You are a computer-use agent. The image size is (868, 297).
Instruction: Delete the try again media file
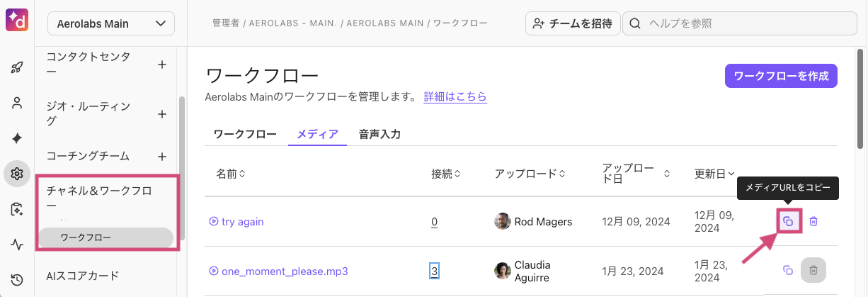[813, 222]
